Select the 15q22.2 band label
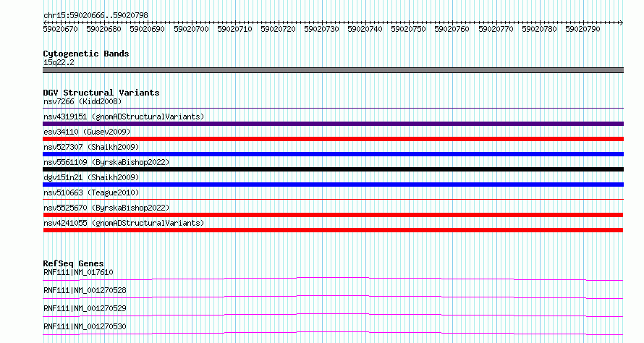644x343 pixels. click(59, 62)
